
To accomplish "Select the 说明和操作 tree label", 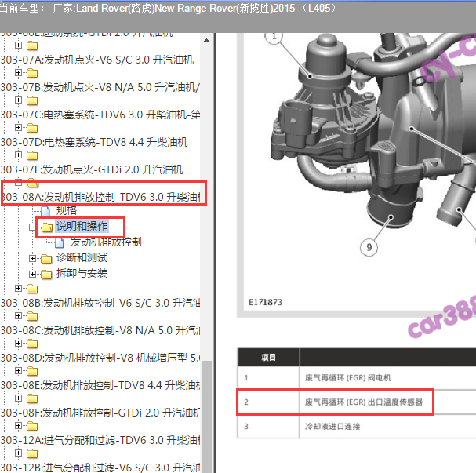I will click(x=82, y=227).
